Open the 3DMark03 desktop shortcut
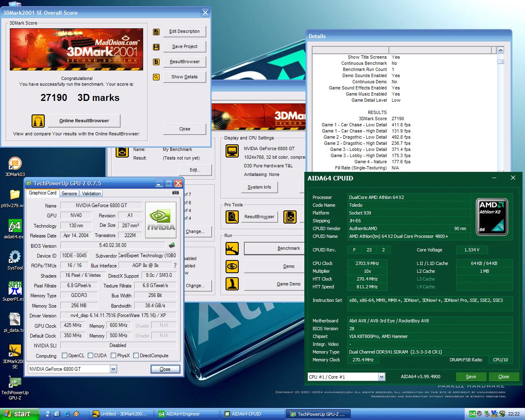The width and height of the screenshot is (525, 420). click(x=15, y=164)
